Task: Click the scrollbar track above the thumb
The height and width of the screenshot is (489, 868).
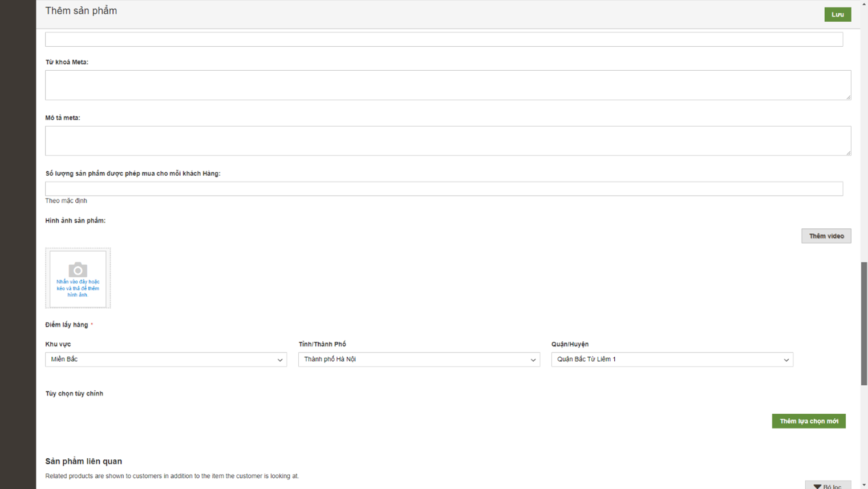Action: click(x=864, y=143)
